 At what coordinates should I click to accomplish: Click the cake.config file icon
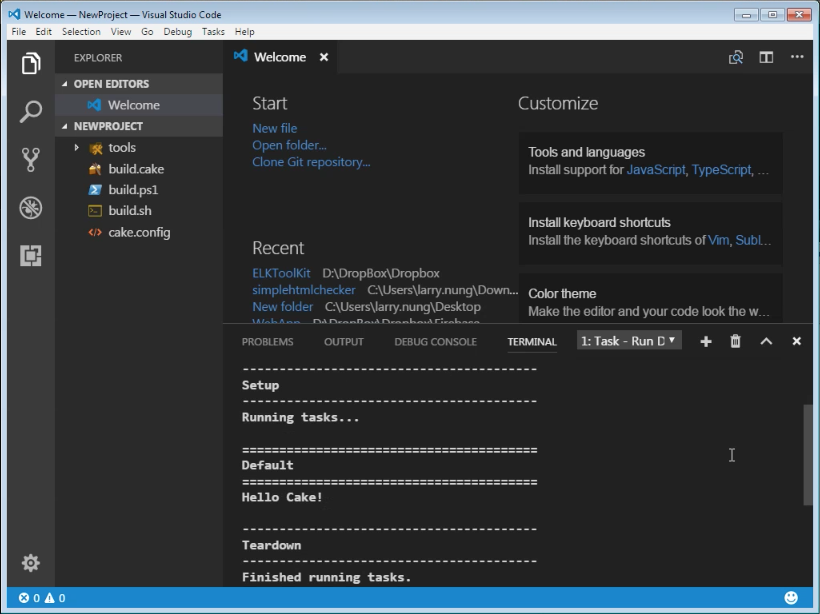coord(95,232)
